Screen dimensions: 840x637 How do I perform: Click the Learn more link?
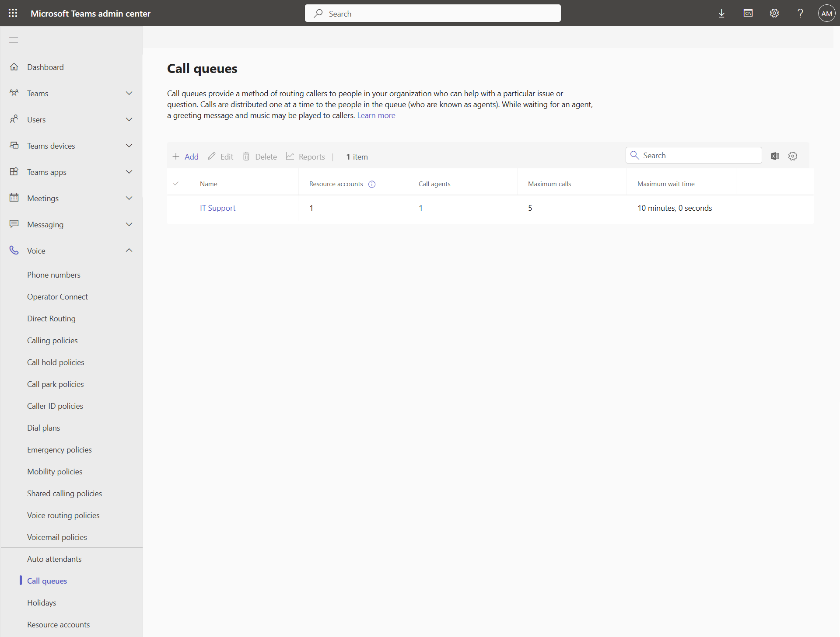(376, 115)
